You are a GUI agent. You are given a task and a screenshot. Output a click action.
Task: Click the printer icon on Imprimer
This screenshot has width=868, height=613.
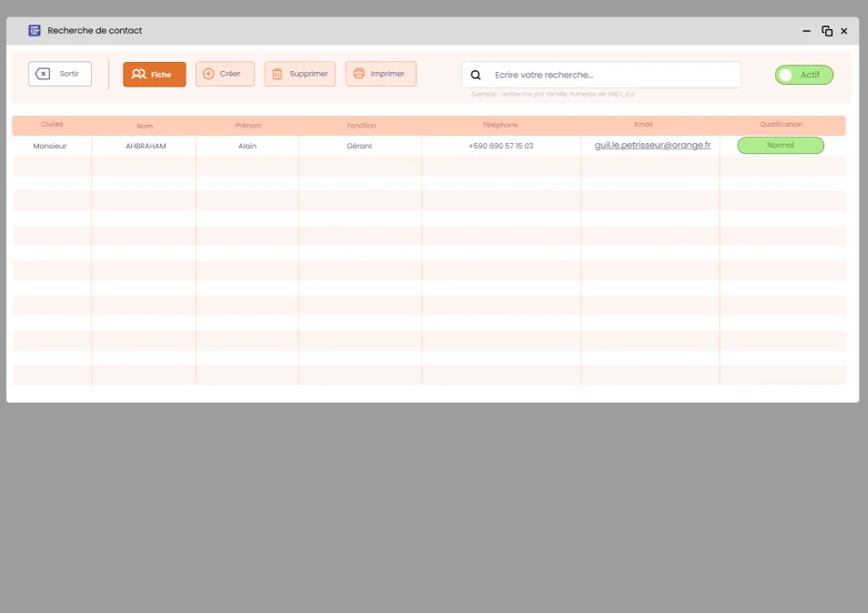point(359,74)
